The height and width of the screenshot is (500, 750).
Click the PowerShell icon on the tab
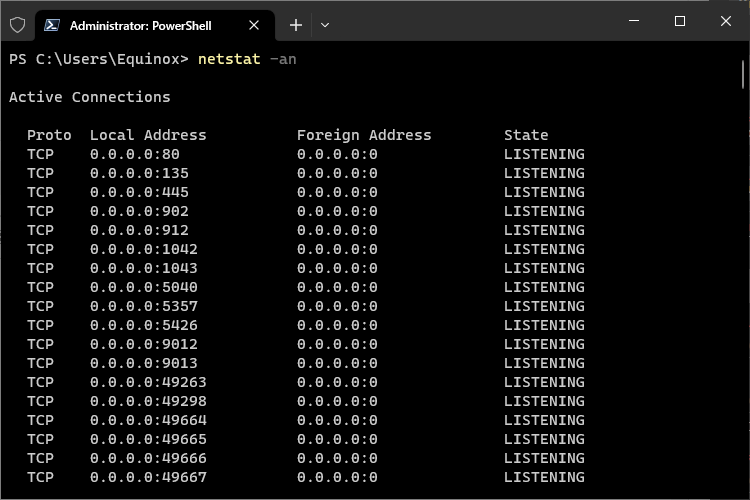click(x=52, y=25)
